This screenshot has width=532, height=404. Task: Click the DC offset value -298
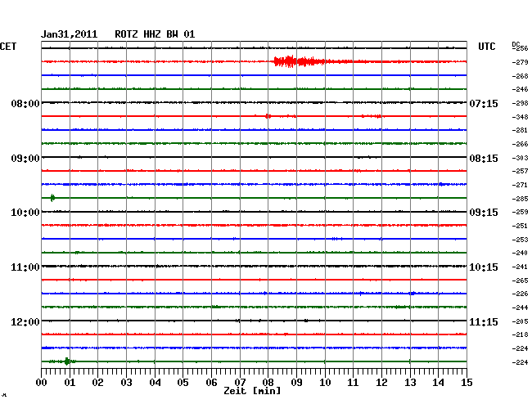[520, 103]
